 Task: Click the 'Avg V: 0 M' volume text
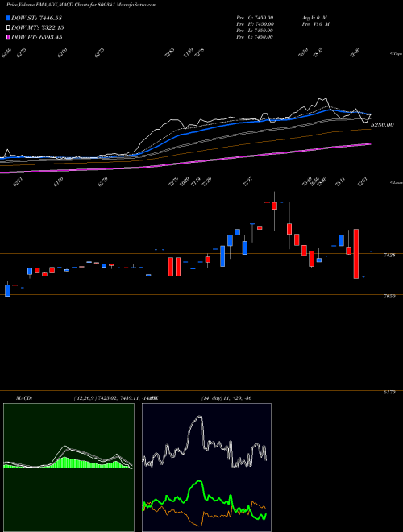(x=314, y=18)
